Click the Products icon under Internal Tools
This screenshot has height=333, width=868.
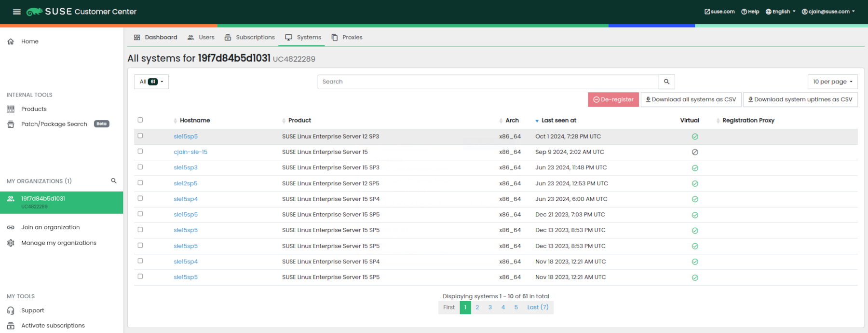tap(11, 109)
